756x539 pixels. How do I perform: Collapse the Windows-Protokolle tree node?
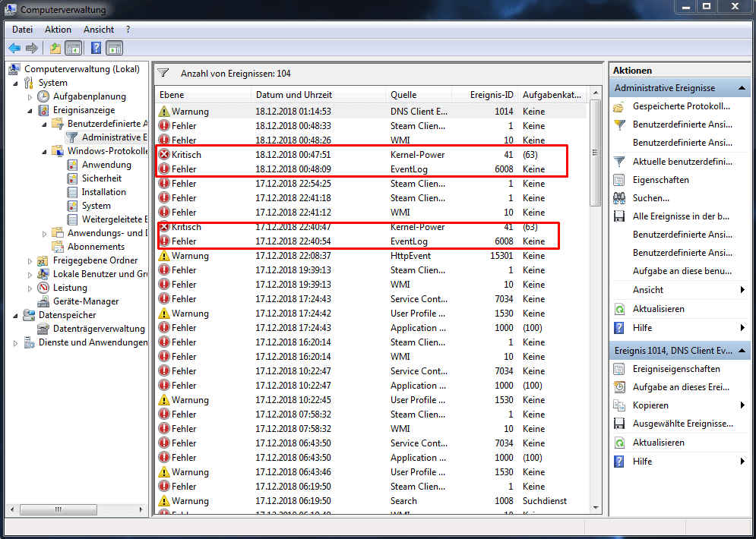pyautogui.click(x=44, y=152)
